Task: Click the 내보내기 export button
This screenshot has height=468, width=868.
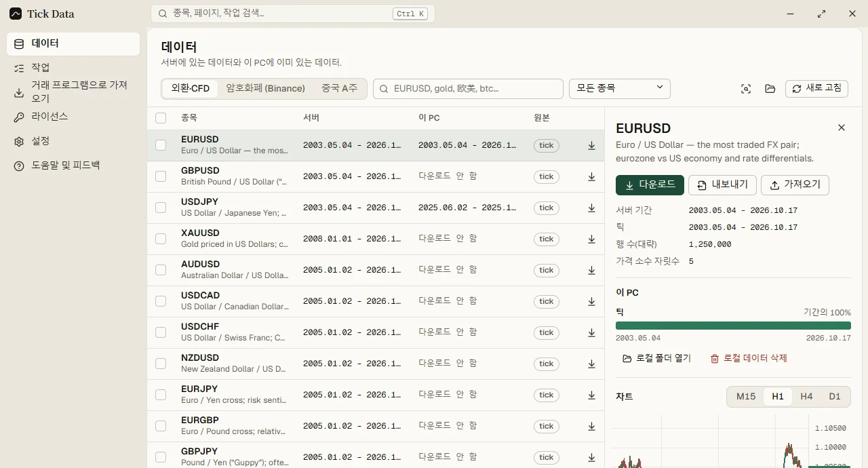Action: [x=722, y=185]
